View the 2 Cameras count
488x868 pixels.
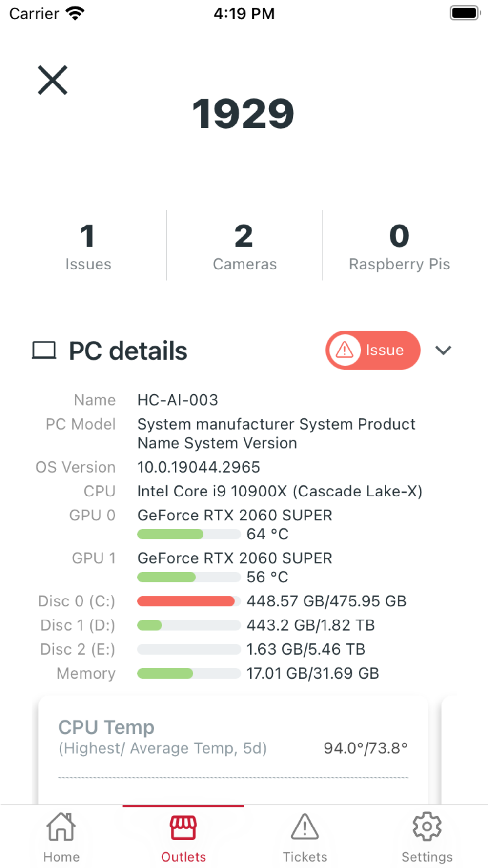(244, 246)
